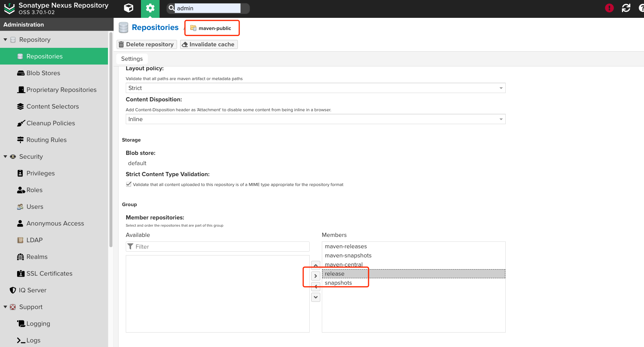The width and height of the screenshot is (644, 347).
Task: Collapse the Security tree section
Action: coord(5,156)
